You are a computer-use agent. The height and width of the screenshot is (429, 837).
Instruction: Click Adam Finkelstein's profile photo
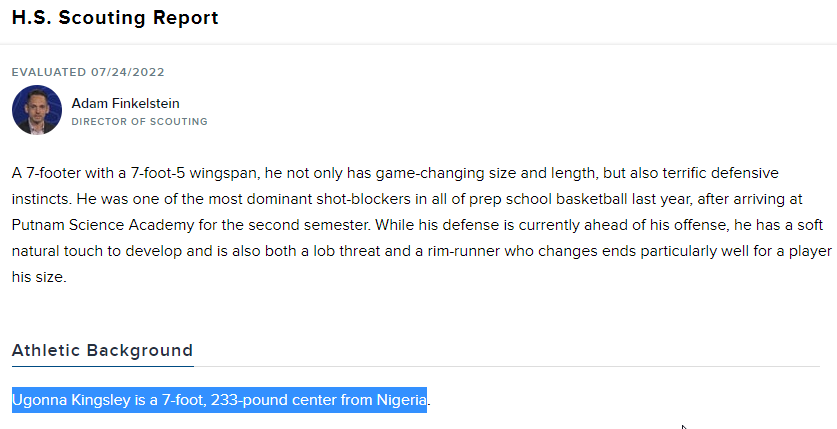click(37, 110)
